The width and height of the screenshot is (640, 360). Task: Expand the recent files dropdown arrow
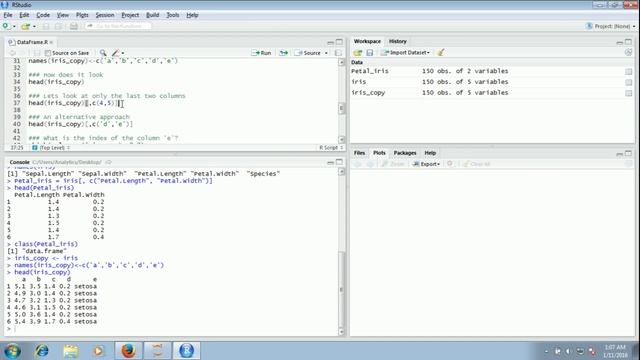coord(34,27)
